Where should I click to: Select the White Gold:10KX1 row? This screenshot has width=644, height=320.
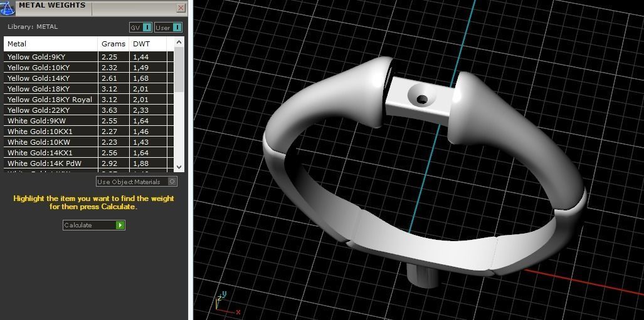click(x=88, y=132)
